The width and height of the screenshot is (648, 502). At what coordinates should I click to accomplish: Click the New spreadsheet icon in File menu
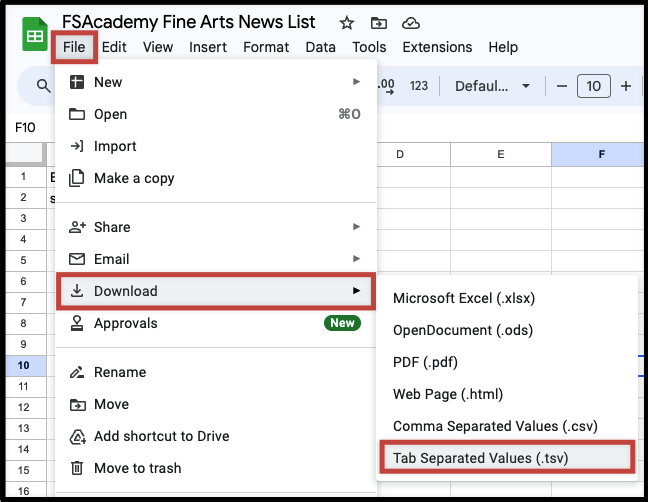point(77,82)
